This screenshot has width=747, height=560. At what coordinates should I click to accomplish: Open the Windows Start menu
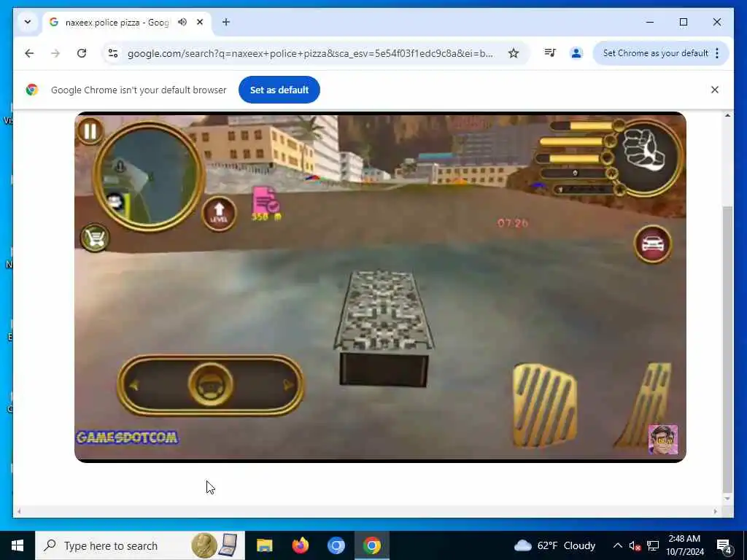18,545
